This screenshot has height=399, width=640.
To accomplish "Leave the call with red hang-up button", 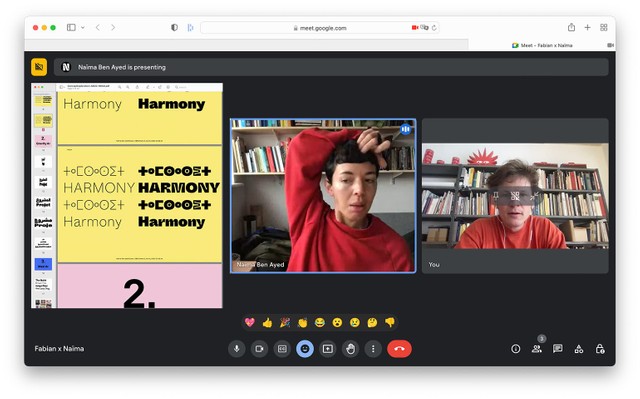I will click(x=399, y=349).
